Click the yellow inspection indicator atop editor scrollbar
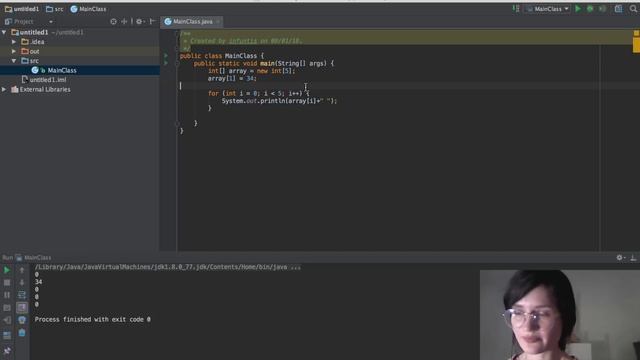The height and width of the screenshot is (360, 640). [x=636, y=33]
